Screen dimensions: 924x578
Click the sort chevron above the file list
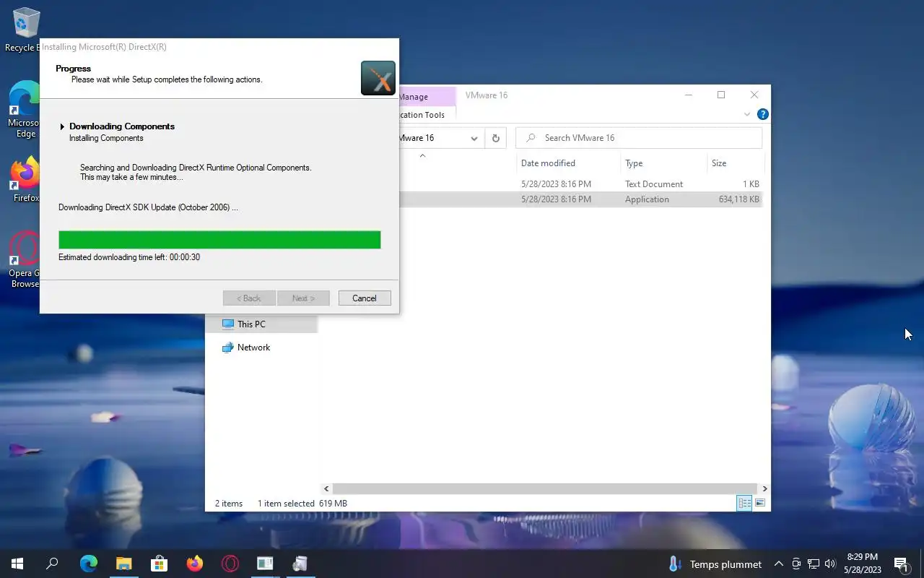coord(422,155)
